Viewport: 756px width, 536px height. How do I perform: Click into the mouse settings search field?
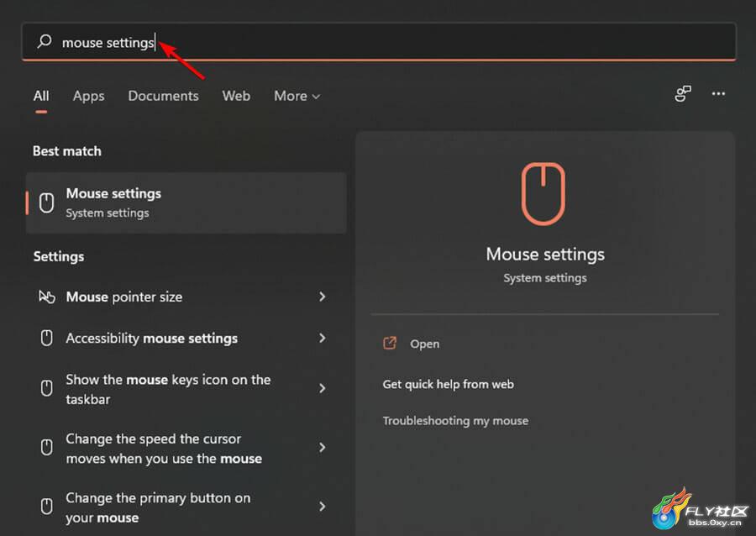tap(379, 42)
